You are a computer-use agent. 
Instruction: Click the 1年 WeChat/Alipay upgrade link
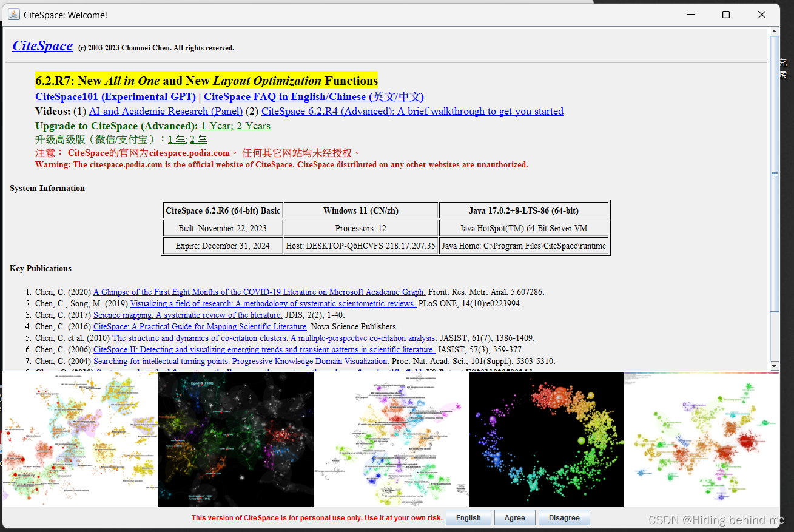177,140
